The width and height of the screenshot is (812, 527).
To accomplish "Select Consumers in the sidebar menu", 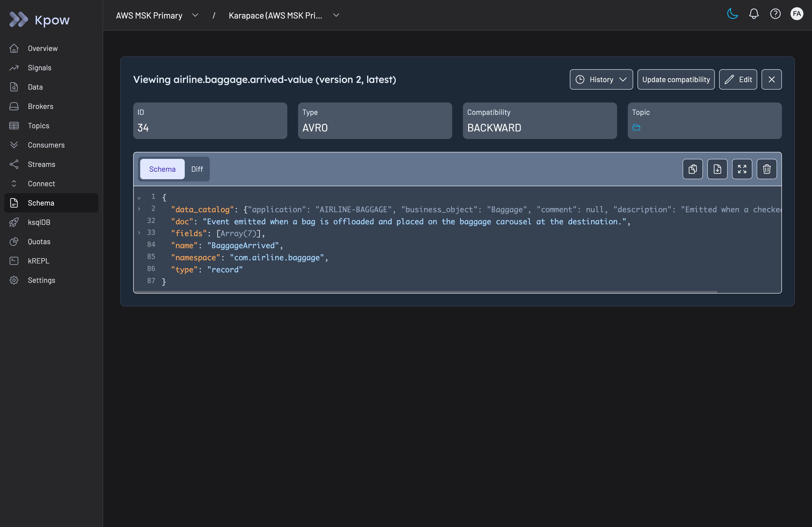I will click(46, 145).
